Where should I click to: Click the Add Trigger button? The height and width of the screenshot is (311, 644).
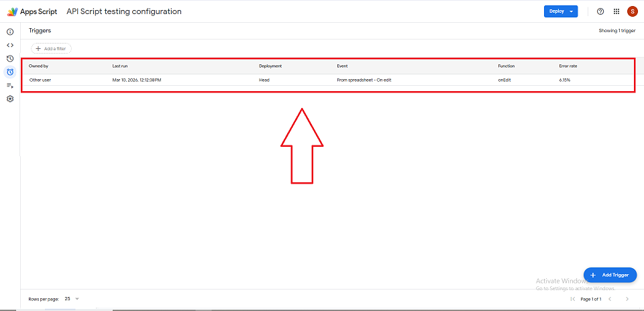pyautogui.click(x=610, y=275)
